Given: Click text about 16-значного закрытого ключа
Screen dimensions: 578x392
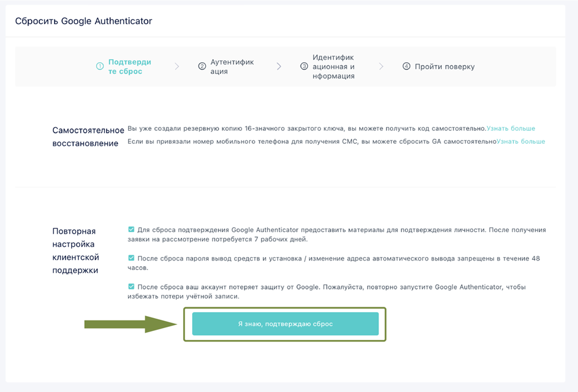Looking at the screenshot, I should pos(307,128).
